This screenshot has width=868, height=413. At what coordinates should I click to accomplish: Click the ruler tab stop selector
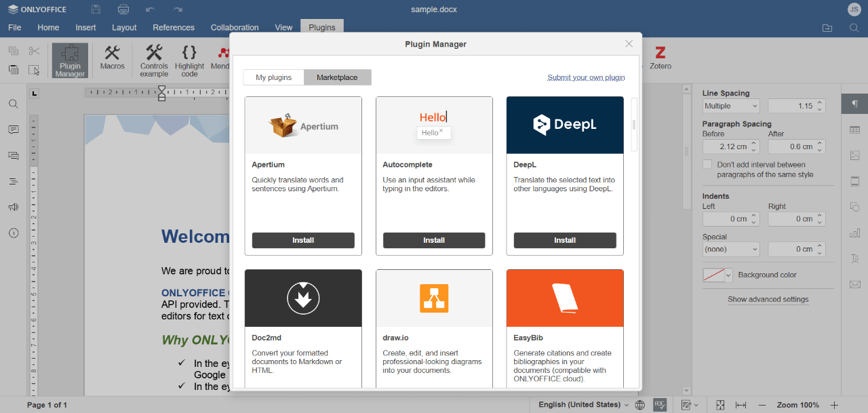(35, 93)
